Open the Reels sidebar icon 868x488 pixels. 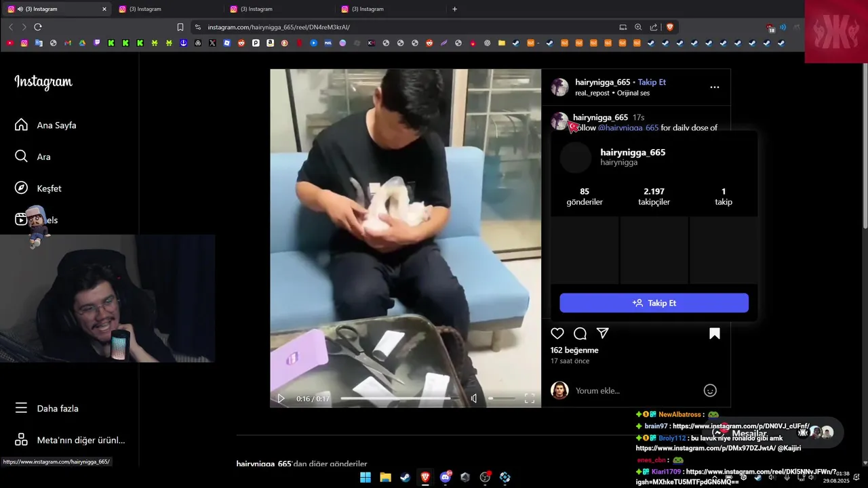(21, 220)
